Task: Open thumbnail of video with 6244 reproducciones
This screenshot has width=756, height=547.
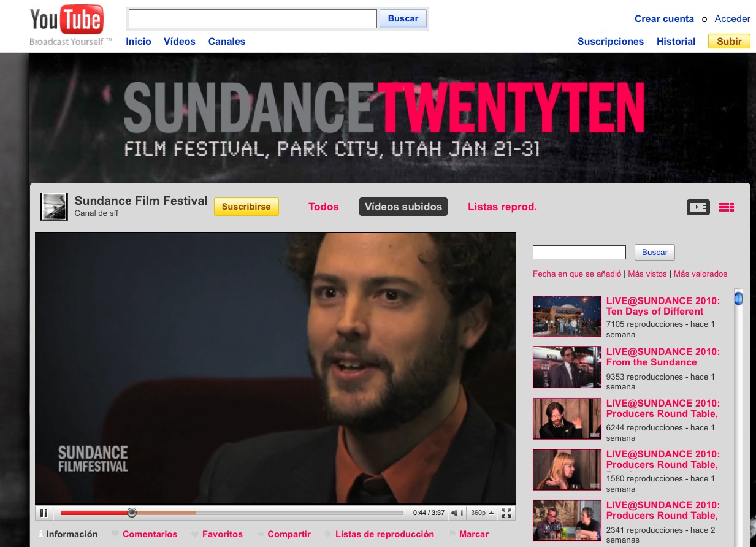Action: pyautogui.click(x=567, y=419)
